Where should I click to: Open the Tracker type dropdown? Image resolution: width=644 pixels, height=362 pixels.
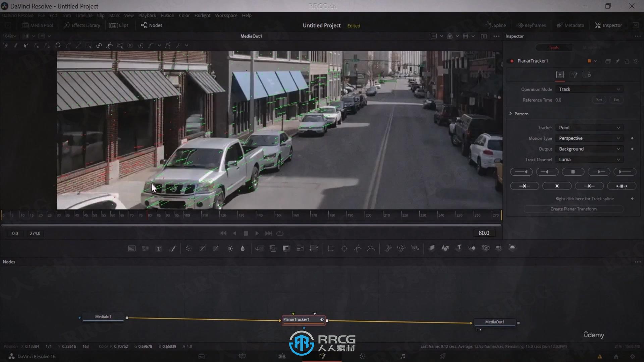click(589, 128)
